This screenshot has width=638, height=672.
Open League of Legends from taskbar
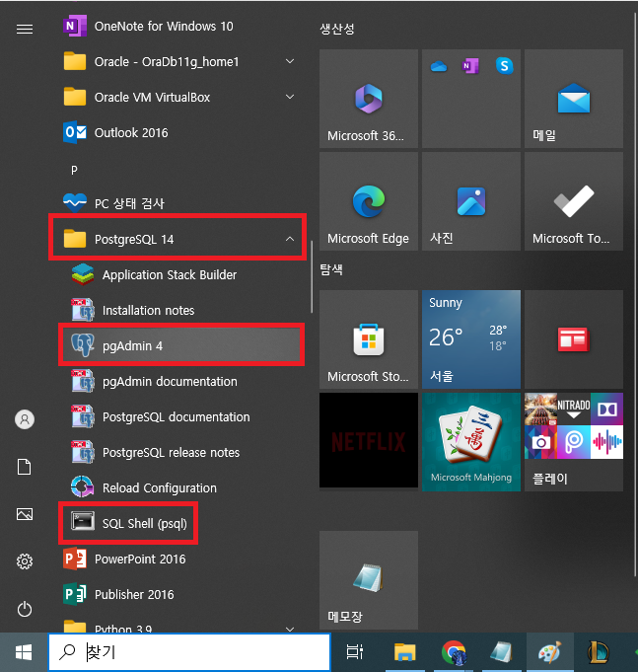tap(599, 652)
